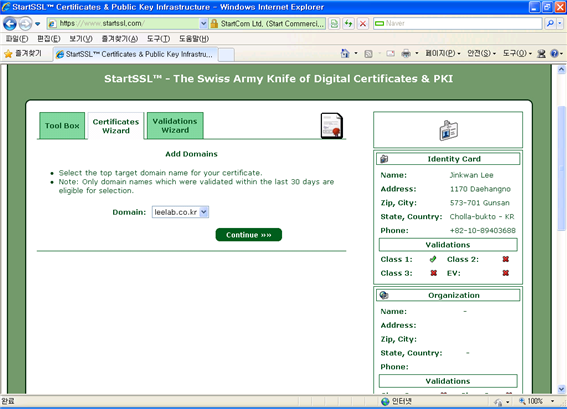
Task: Open the Domain dropdown leelab.co.kr
Action: click(180, 212)
